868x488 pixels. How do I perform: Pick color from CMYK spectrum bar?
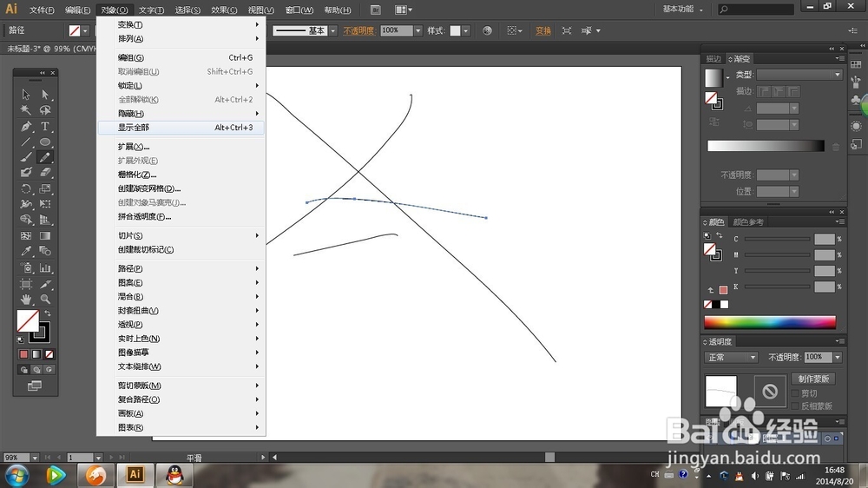(x=769, y=322)
